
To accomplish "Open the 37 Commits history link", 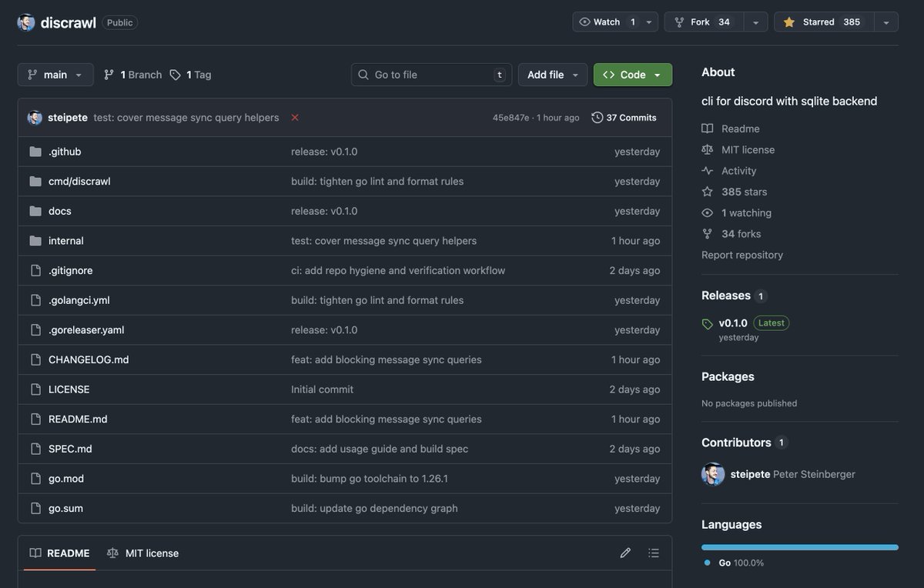I will pos(624,118).
